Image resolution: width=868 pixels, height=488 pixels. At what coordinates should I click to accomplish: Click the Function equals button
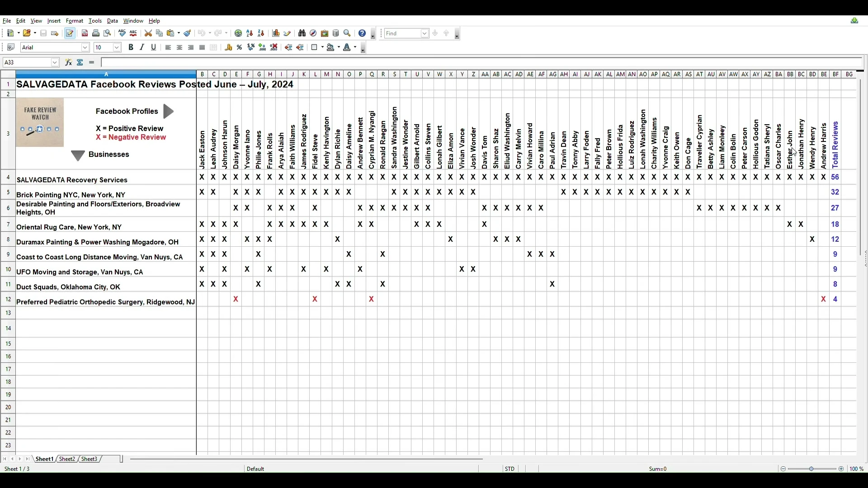click(x=92, y=63)
